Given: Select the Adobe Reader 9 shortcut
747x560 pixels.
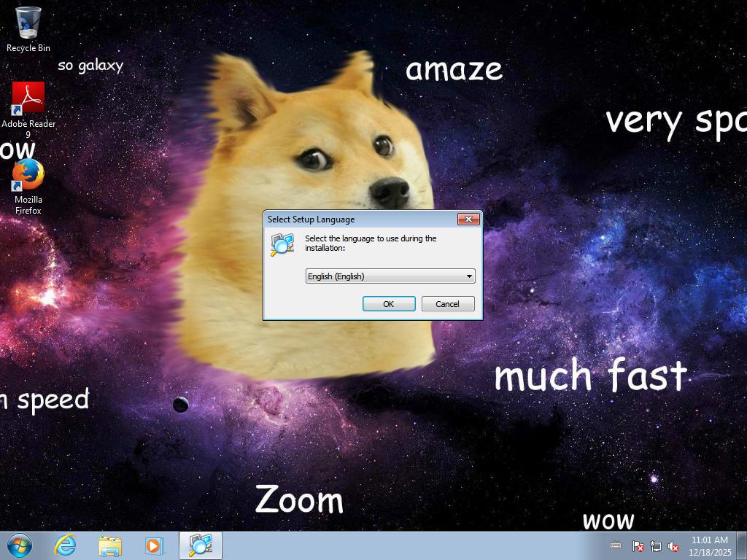Looking at the screenshot, I should click(28, 99).
